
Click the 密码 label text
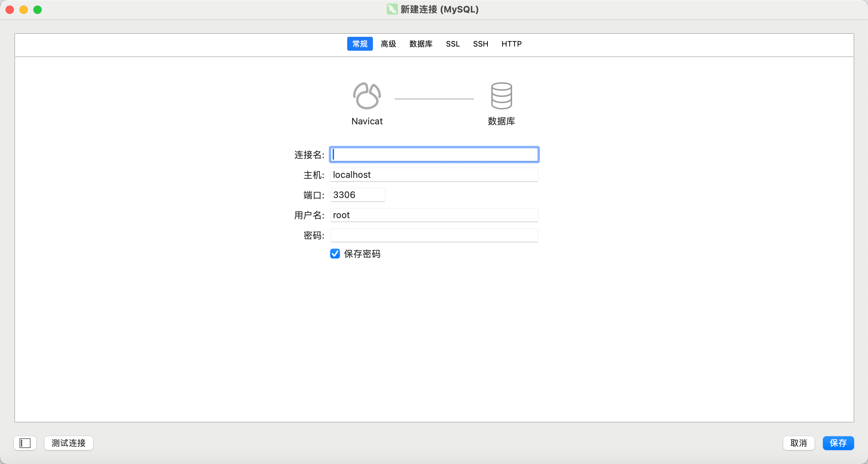(314, 235)
